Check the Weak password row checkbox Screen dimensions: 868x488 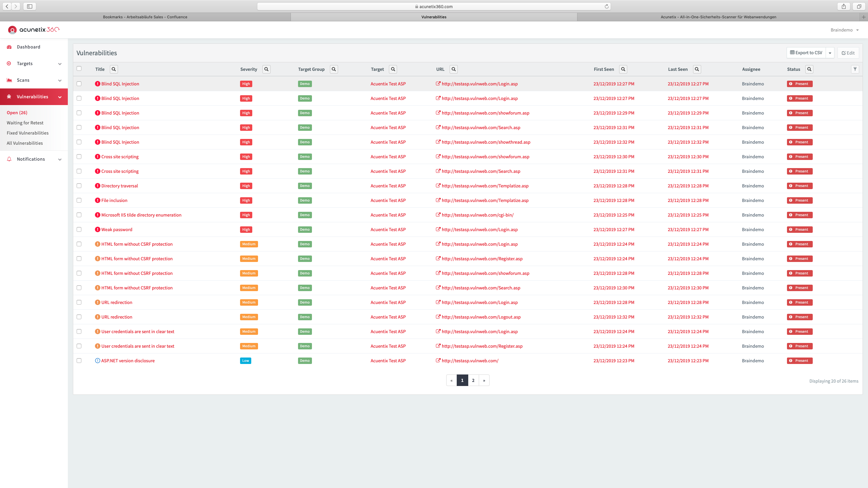pos(79,229)
